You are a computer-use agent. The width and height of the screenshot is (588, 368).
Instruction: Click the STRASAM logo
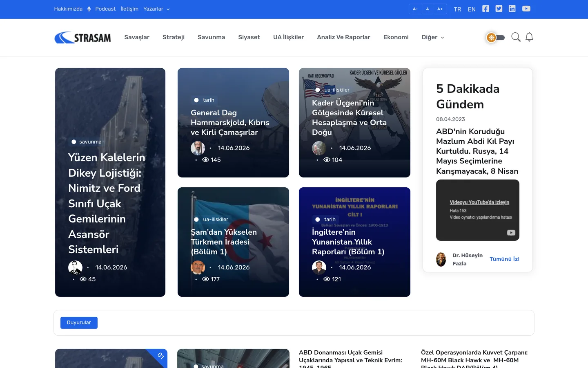pyautogui.click(x=83, y=38)
